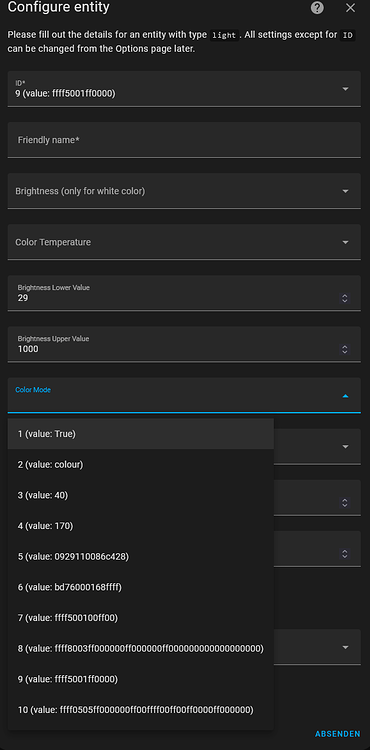Expand Brightness (only for white color) dropdown
The height and width of the screenshot is (750, 370).
[x=184, y=191]
